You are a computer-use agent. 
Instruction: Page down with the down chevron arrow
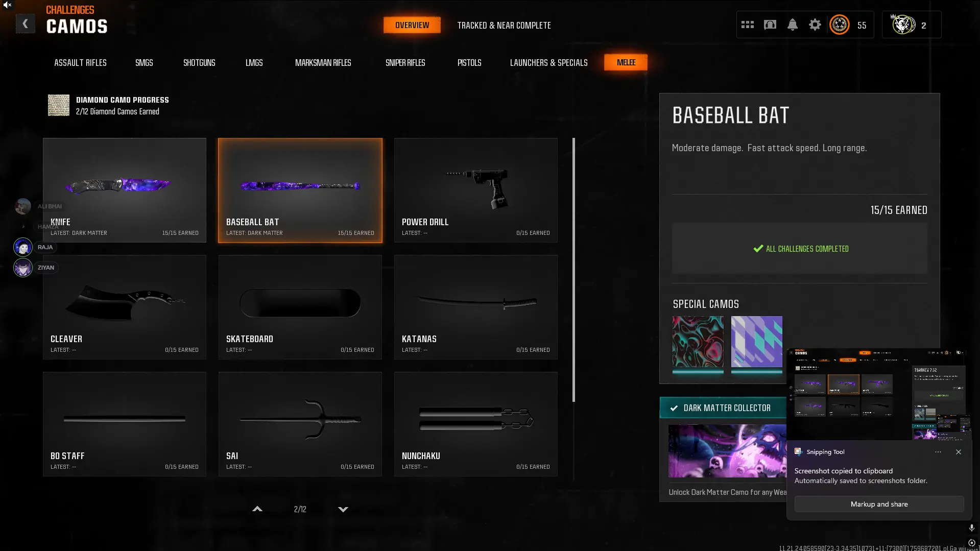(x=343, y=509)
